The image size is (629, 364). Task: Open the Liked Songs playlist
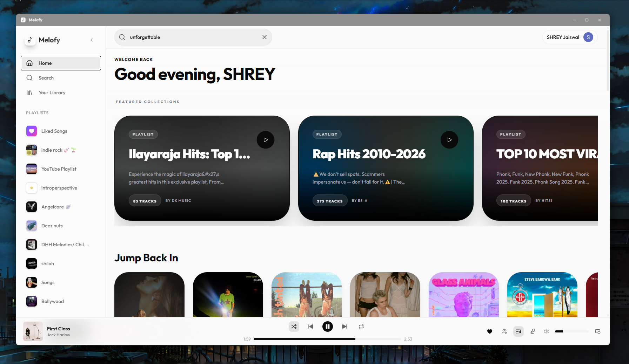61,131
